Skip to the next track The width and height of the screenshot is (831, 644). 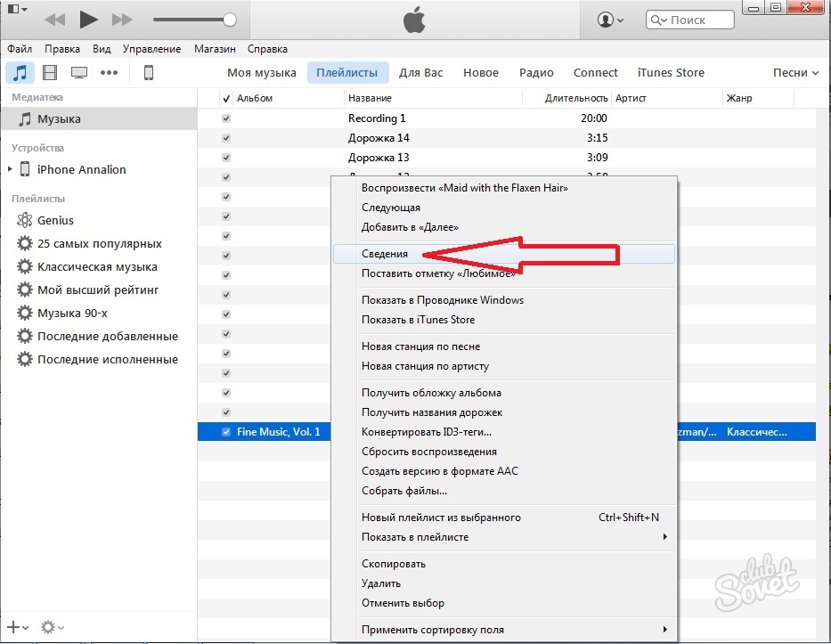[x=122, y=19]
